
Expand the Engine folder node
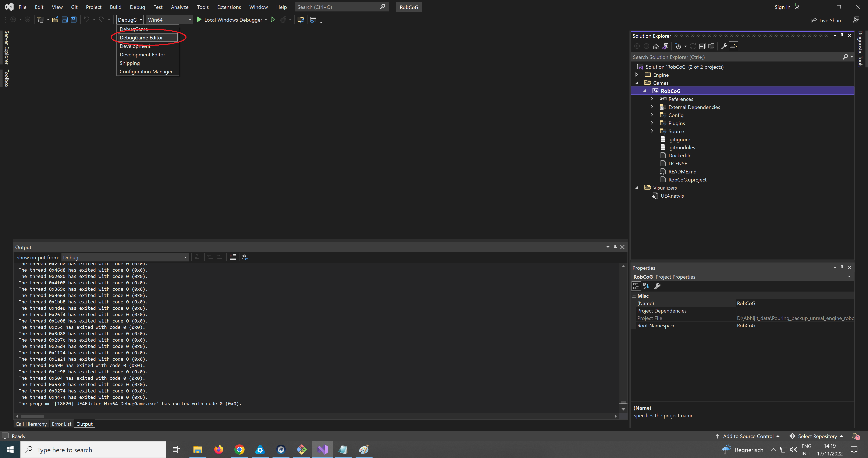tap(637, 75)
